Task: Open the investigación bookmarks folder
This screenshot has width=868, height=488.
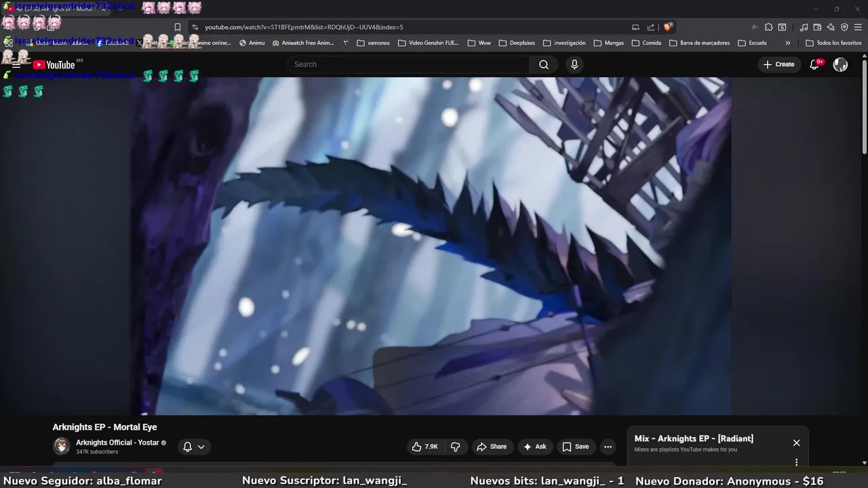Action: click(x=564, y=43)
